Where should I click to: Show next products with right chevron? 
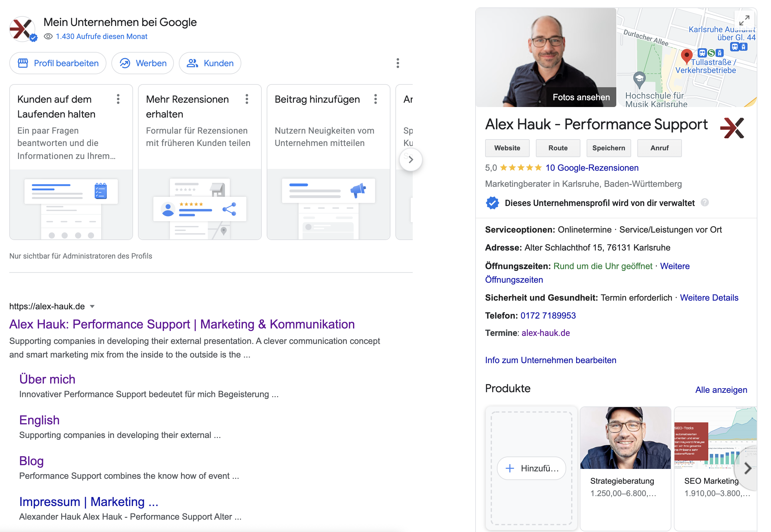(x=748, y=468)
